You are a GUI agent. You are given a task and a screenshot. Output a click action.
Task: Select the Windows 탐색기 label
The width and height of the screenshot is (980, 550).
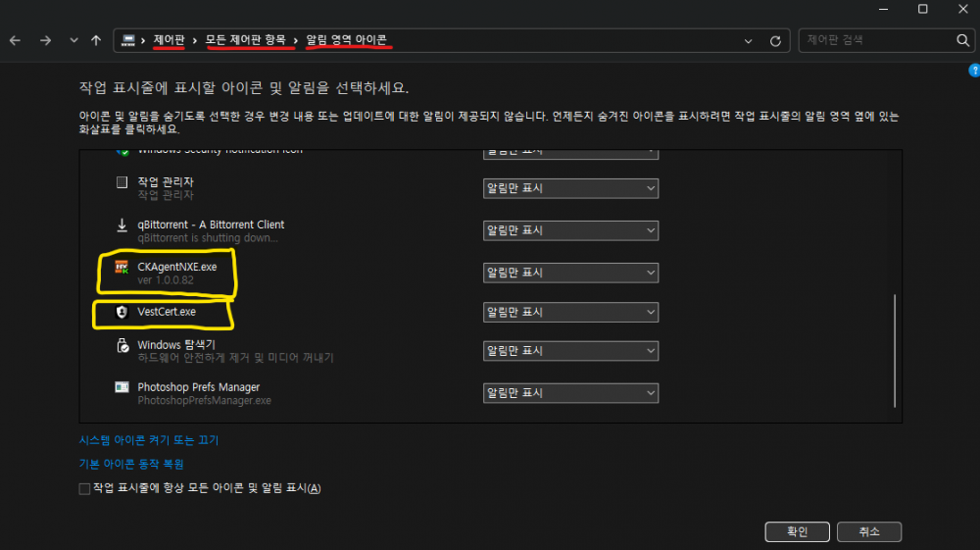[176, 345]
